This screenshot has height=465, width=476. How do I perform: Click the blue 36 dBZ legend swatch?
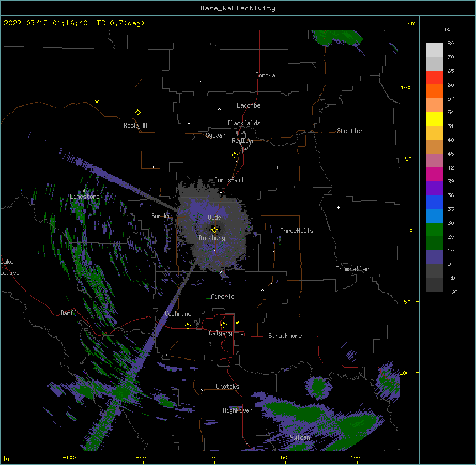click(434, 202)
